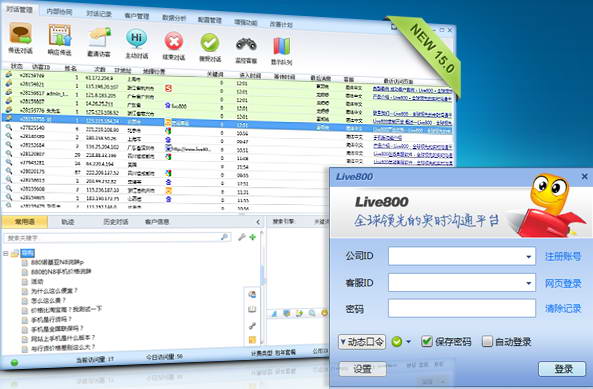Click the wrench icon beside the phrase search

click(241, 237)
